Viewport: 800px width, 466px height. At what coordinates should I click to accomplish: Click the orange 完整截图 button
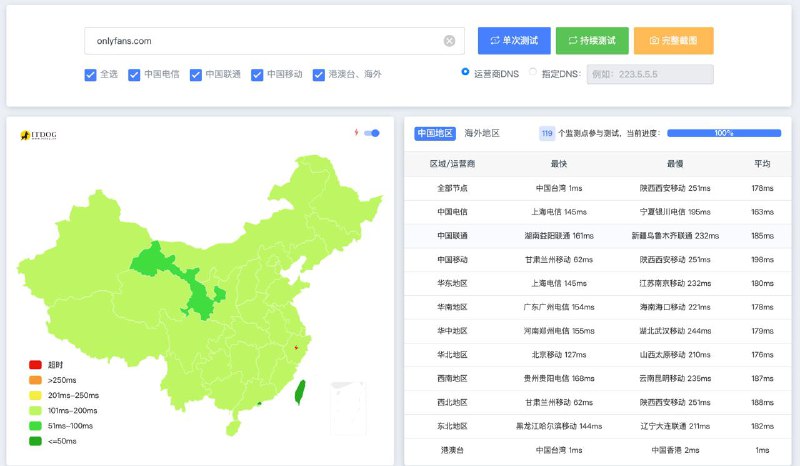673,41
